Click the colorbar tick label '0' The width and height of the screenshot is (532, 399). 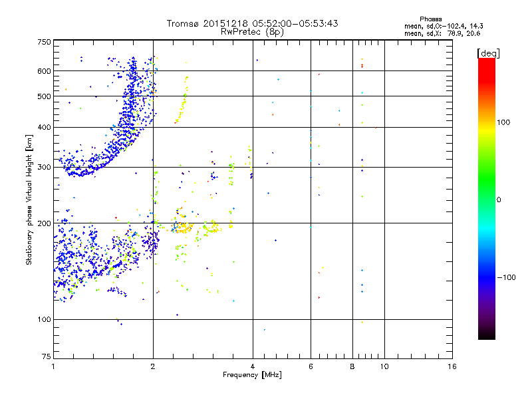point(499,200)
